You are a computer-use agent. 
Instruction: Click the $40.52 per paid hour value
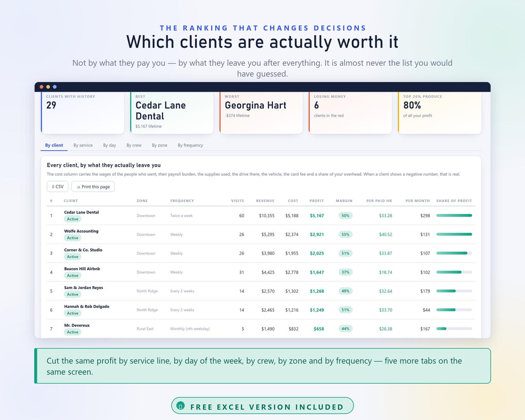[x=386, y=234]
